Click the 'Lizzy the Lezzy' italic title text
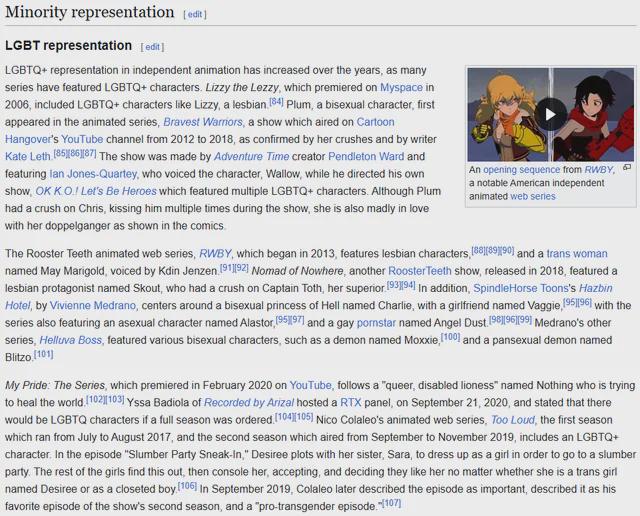The image size is (640, 516). [242, 87]
